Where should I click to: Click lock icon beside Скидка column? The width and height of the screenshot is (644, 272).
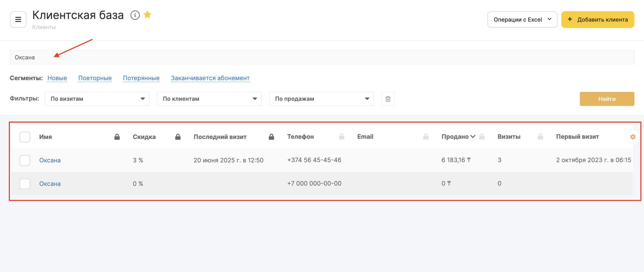(x=178, y=137)
